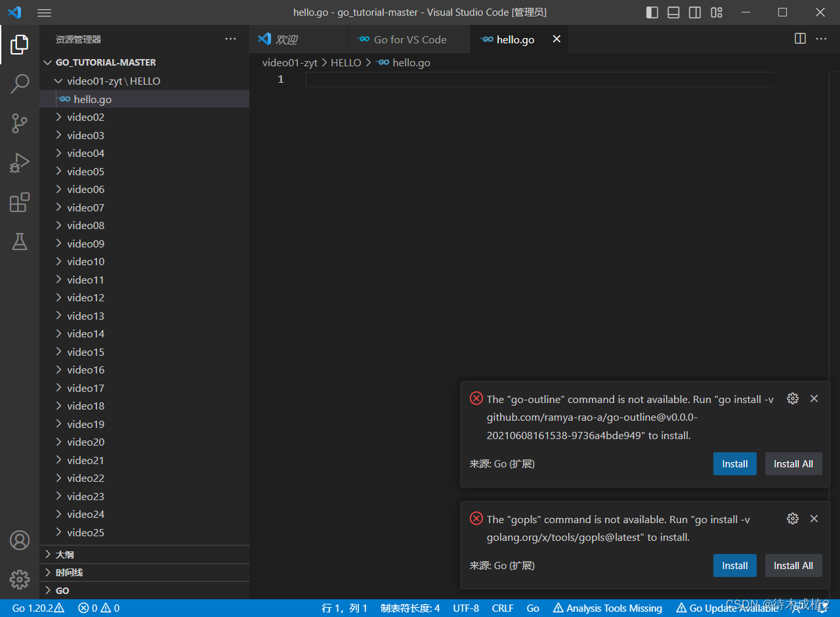840x617 pixels.
Task: Open the Explorer view in activity bar
Action: pos(20,45)
